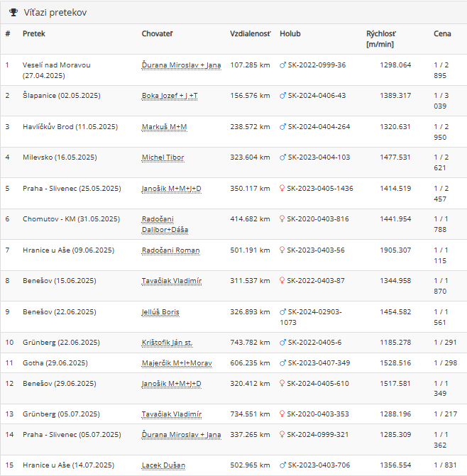Click female symbol next to SK-2020-0403-816

(x=282, y=219)
